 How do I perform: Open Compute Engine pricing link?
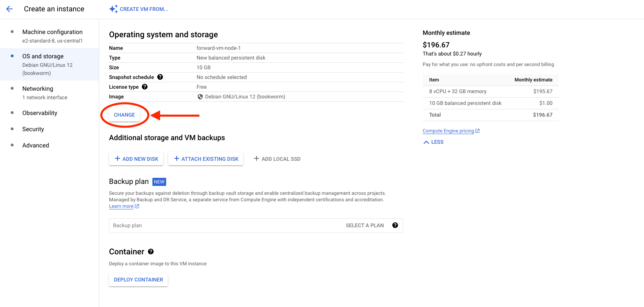tap(448, 131)
